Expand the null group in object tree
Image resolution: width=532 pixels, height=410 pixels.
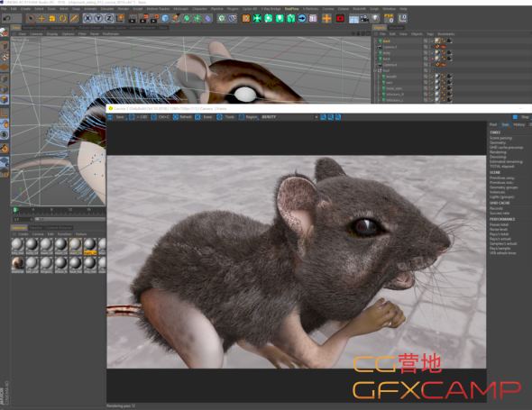376,70
